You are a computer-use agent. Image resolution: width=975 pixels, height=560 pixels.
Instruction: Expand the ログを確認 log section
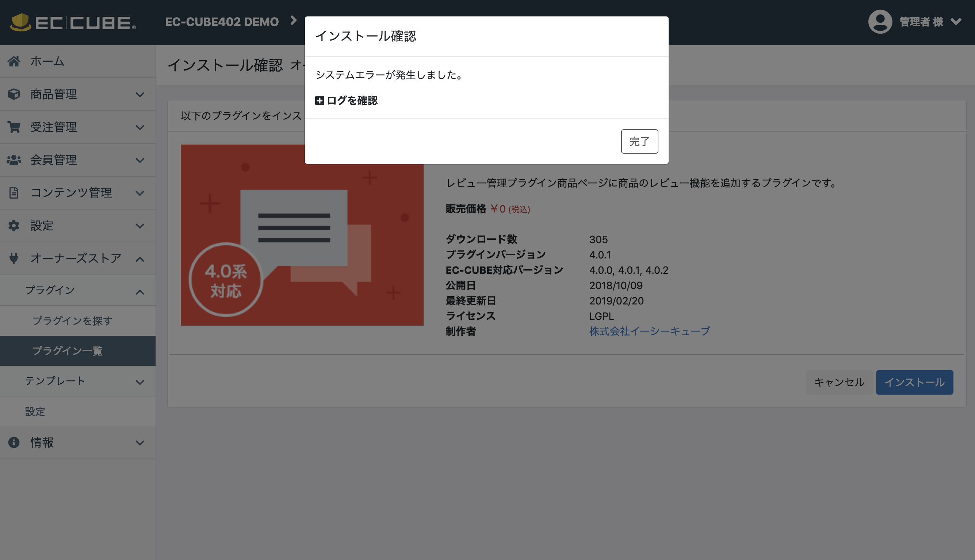(346, 101)
